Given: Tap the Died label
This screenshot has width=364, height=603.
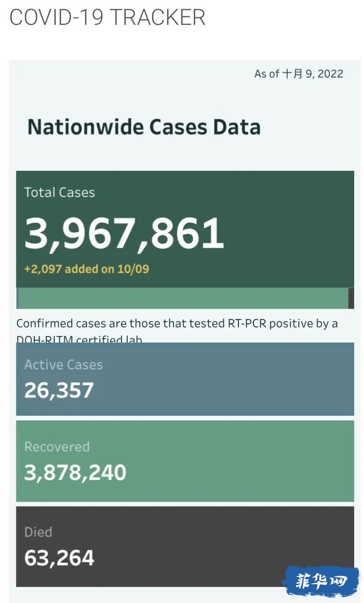Looking at the screenshot, I should click(38, 532).
